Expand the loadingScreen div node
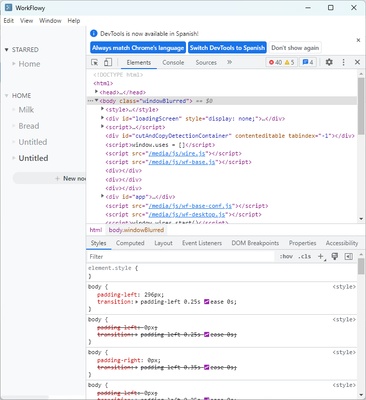366x400 pixels. coord(102,118)
